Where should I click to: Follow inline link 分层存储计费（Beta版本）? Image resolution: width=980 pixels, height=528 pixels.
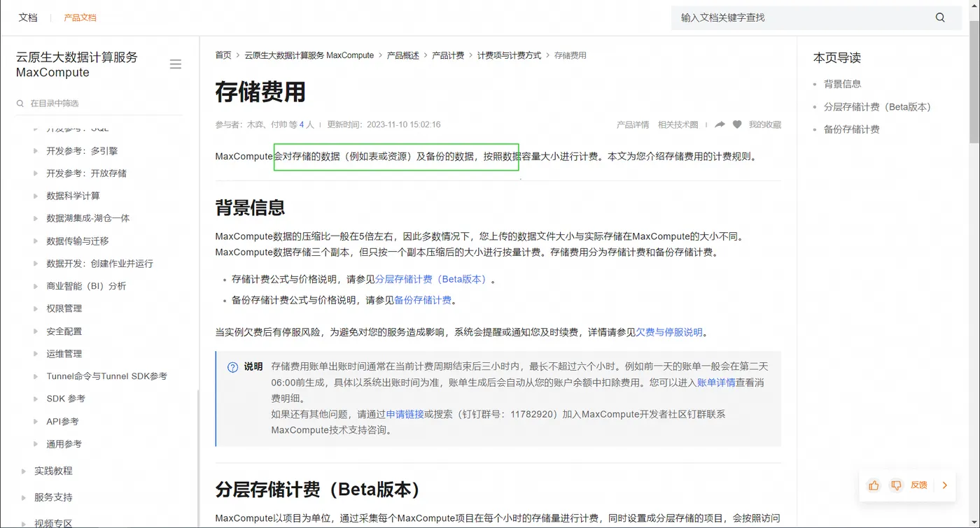pos(432,279)
